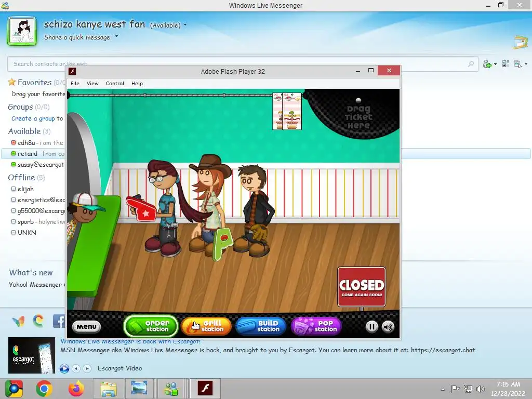Open the picture viewer taskbar icon
The height and width of the screenshot is (399, 532).
click(x=139, y=389)
